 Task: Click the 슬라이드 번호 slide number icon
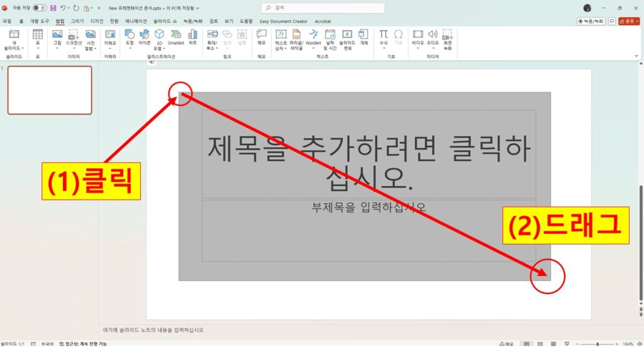(347, 38)
